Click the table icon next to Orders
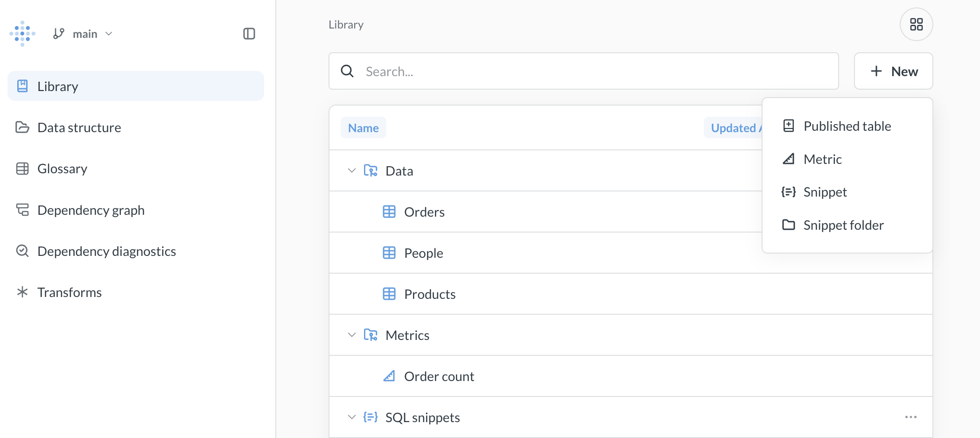980x438 pixels. [390, 212]
